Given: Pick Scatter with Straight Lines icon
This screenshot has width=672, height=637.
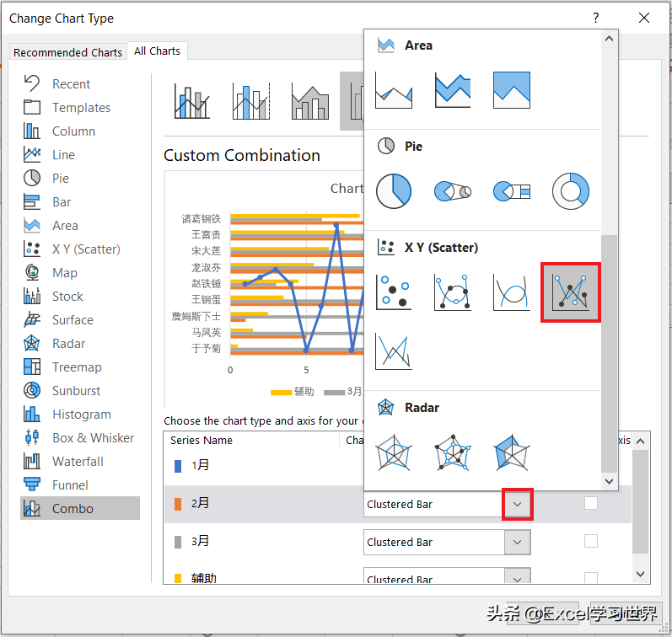Looking at the screenshot, I should pos(394,351).
